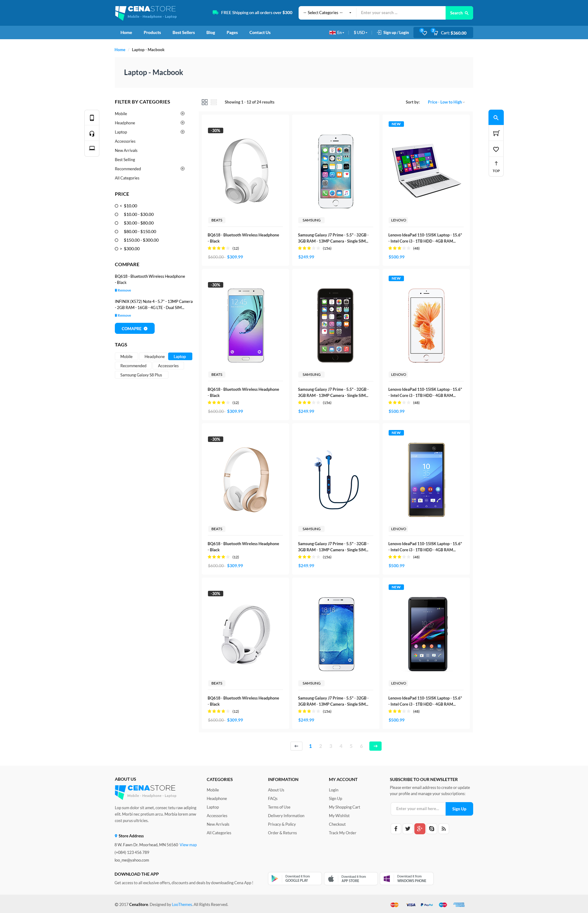588x913 pixels.
Task: Go to next page with arrow button
Action: (375, 746)
